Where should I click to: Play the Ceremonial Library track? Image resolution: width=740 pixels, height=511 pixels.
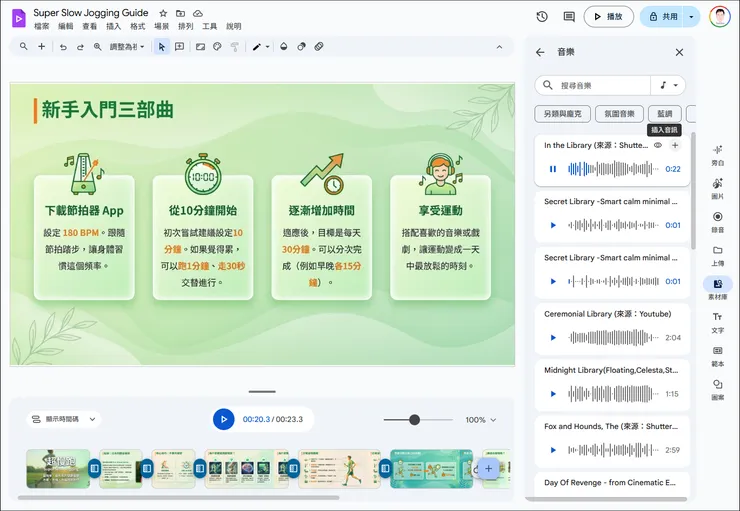point(553,337)
